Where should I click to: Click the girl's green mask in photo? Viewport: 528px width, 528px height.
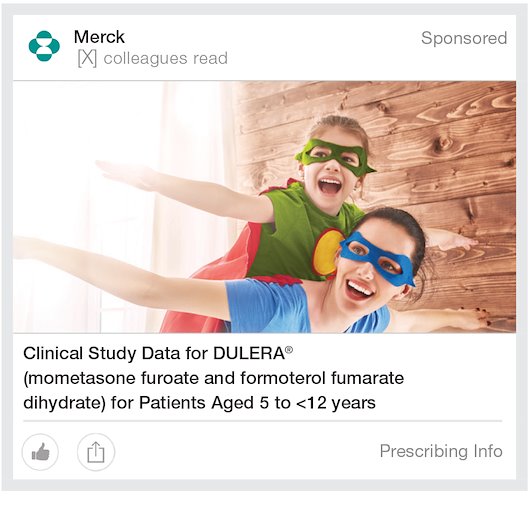point(334,157)
